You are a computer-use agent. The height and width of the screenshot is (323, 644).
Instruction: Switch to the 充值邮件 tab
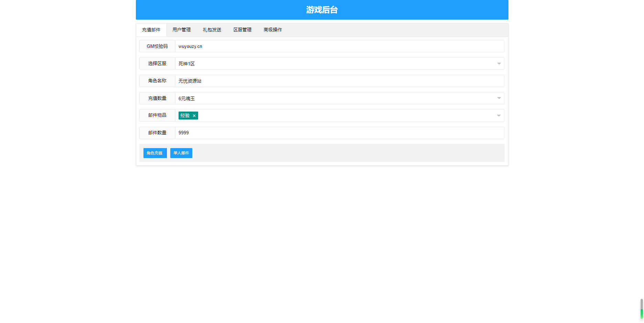(x=151, y=30)
